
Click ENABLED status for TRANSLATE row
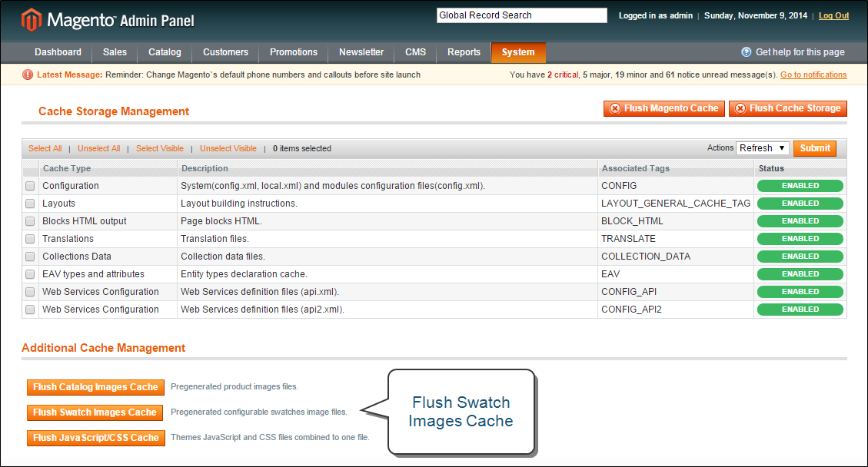coord(800,239)
